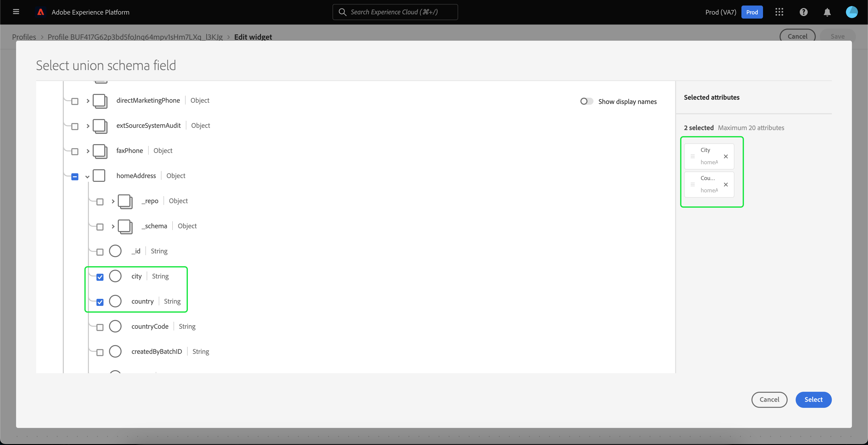This screenshot has height=445, width=868.
Task: Click drag handle of City attribute
Action: pos(693,156)
